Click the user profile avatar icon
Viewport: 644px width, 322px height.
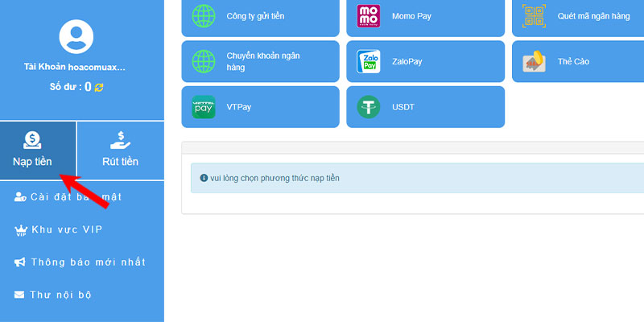coord(76,36)
